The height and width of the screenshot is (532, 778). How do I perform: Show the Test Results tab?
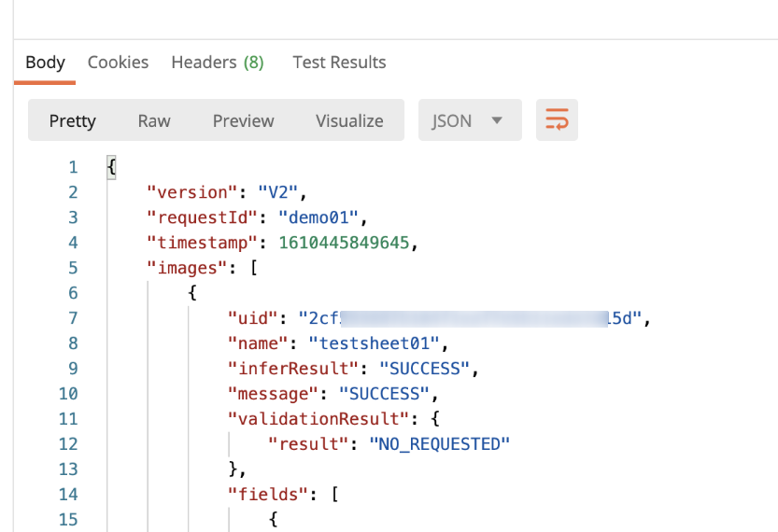tap(339, 63)
